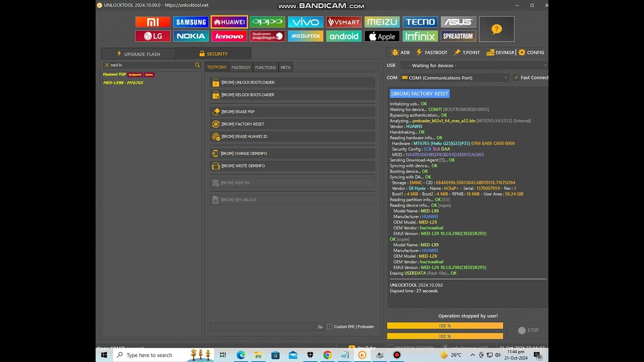Select the Huawei brand logo
The image size is (644, 362).
229,22
